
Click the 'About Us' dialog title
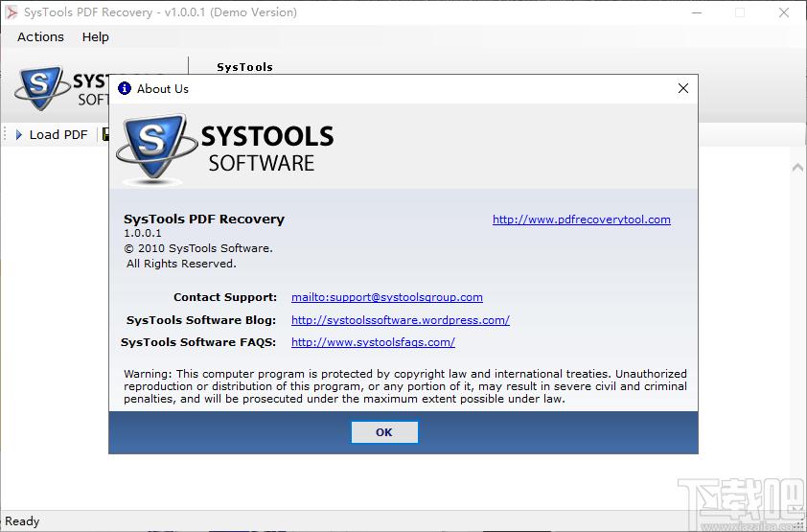point(163,89)
